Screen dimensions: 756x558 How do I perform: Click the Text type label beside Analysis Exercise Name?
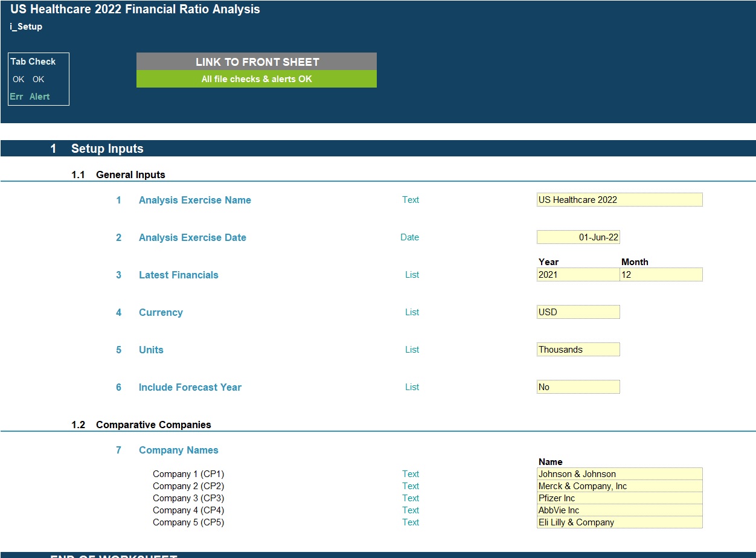coord(411,200)
